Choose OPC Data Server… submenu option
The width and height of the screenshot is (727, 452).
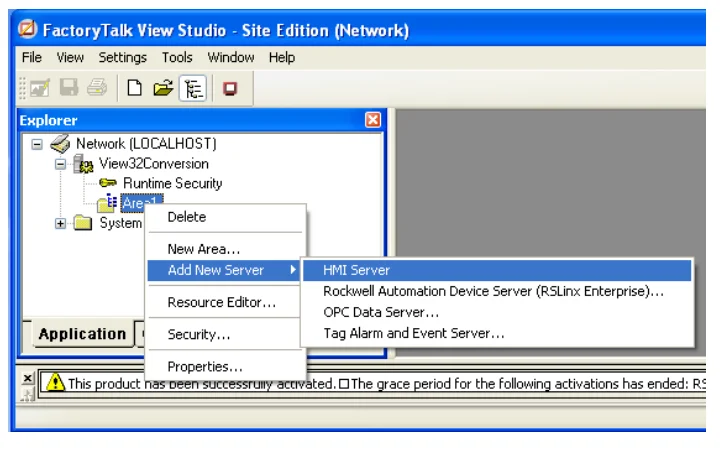(380, 312)
